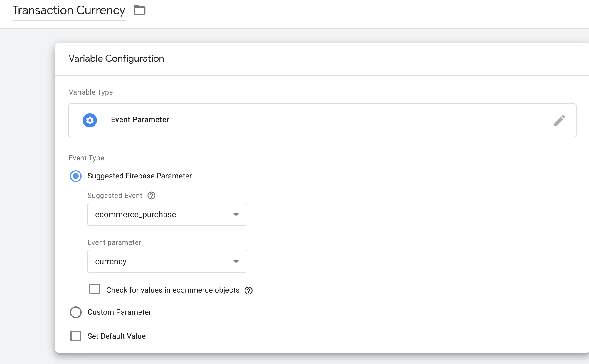The image size is (589, 364).
Task: Click the arrow of ecommerce_purchase dropdown
Action: click(x=236, y=215)
